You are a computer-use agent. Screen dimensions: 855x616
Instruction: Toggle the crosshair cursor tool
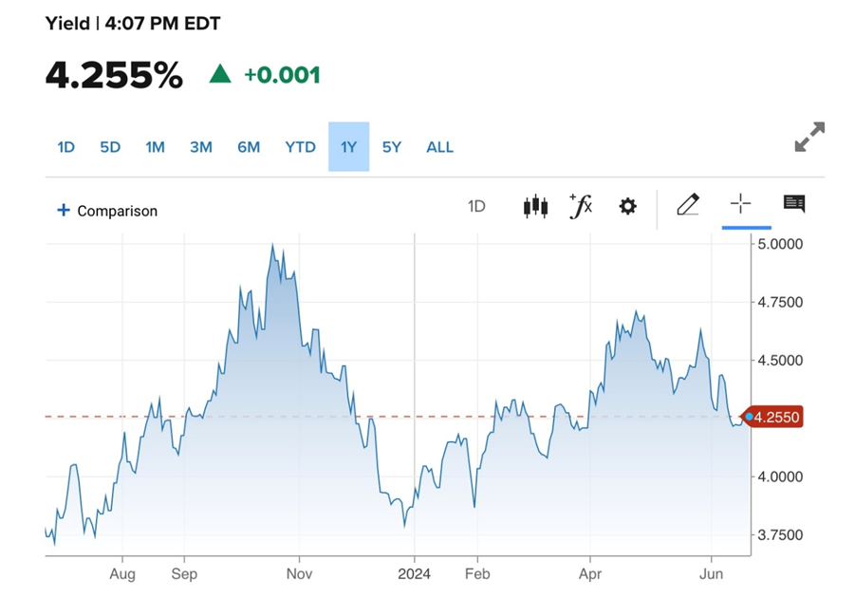point(740,204)
